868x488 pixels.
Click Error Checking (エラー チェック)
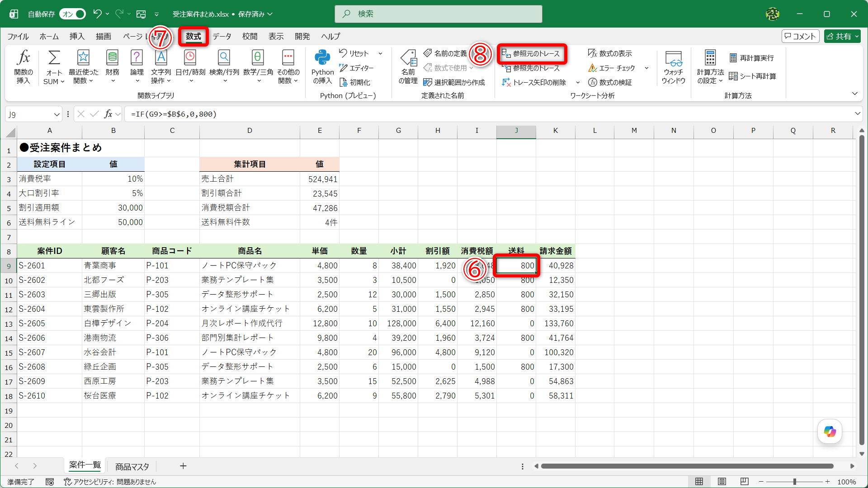click(x=612, y=68)
